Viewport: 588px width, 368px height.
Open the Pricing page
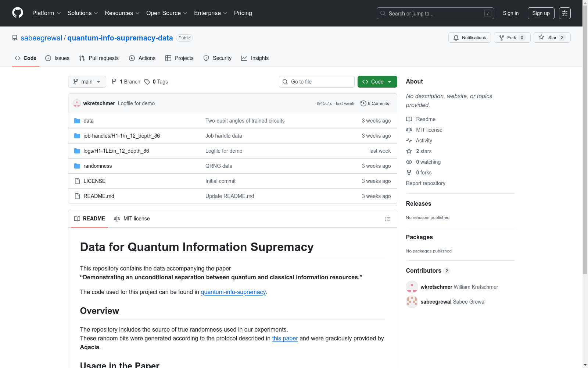pyautogui.click(x=243, y=13)
